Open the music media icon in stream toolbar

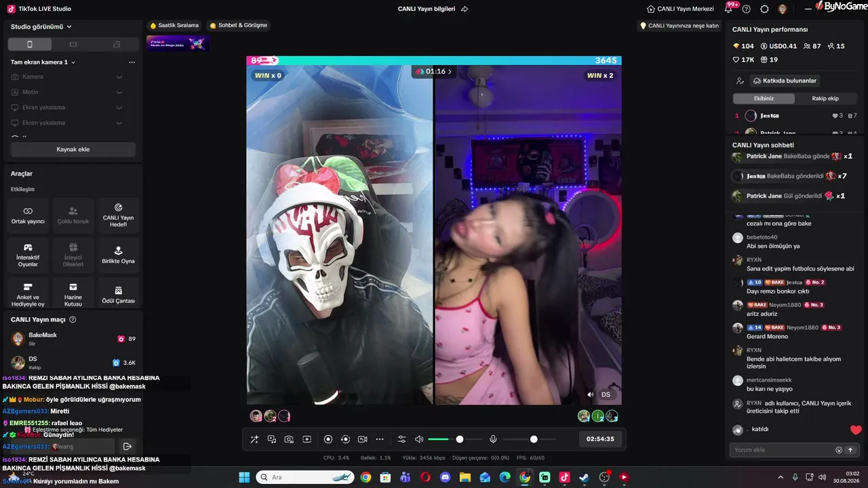[x=272, y=439]
